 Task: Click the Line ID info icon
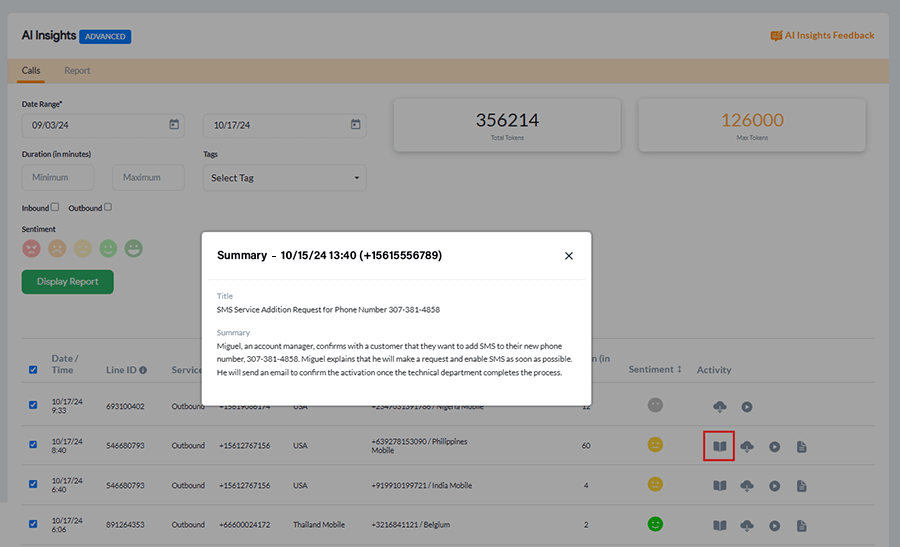pyautogui.click(x=143, y=370)
